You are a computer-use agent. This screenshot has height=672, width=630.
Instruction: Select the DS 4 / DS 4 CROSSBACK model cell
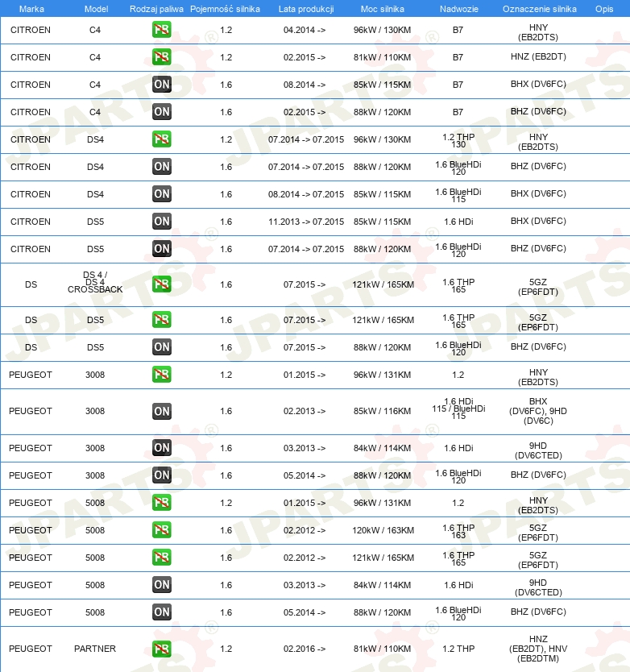pos(95,282)
